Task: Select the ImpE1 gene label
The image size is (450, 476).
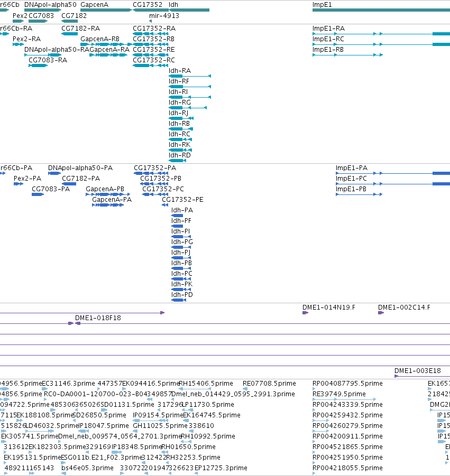Action: pyautogui.click(x=322, y=5)
